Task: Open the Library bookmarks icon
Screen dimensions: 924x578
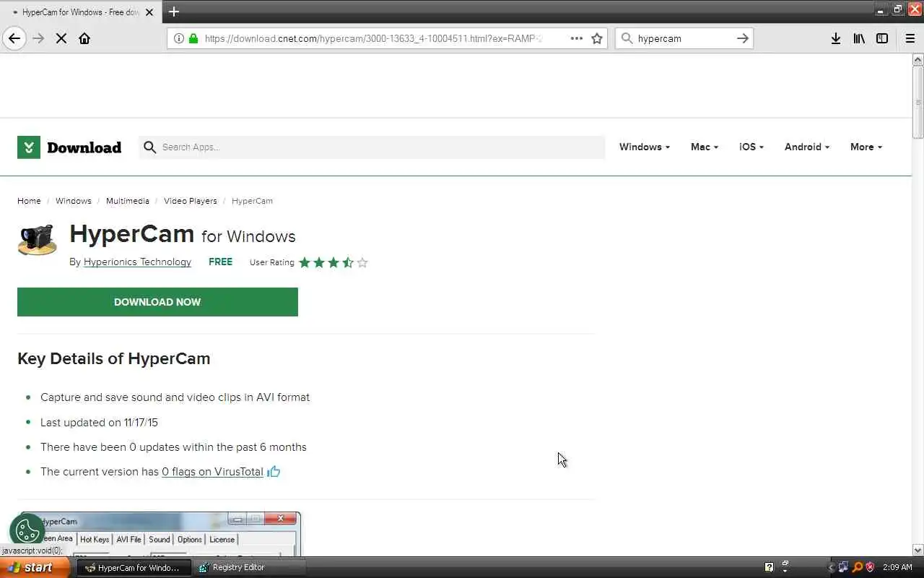Action: tap(859, 38)
